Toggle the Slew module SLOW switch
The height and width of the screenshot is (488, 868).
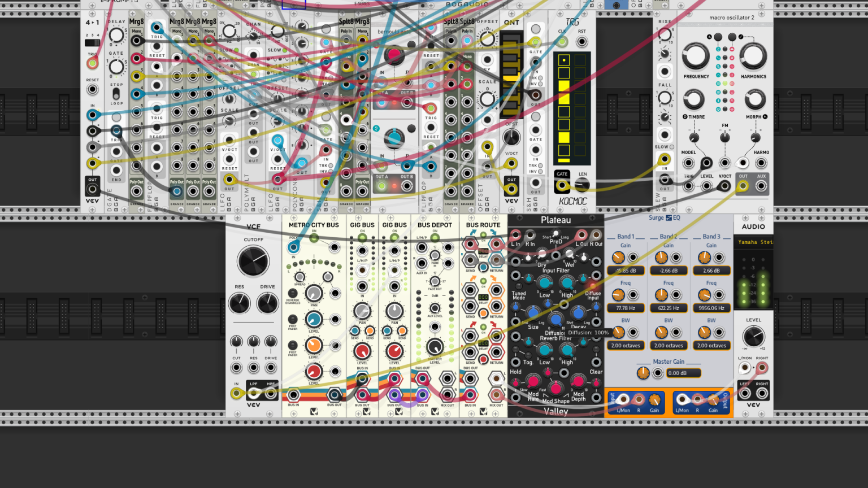[671, 147]
